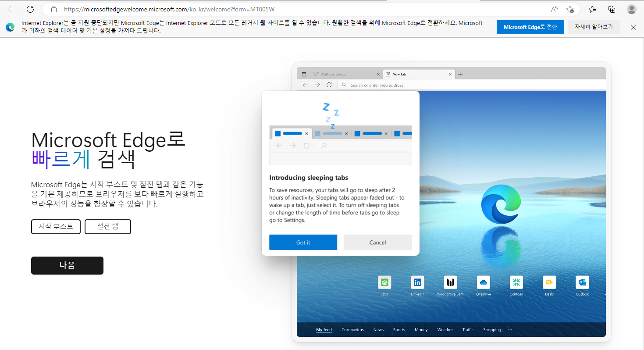Close the 'New tab' illustrated tab
This screenshot has width=644, height=350.
click(x=450, y=74)
